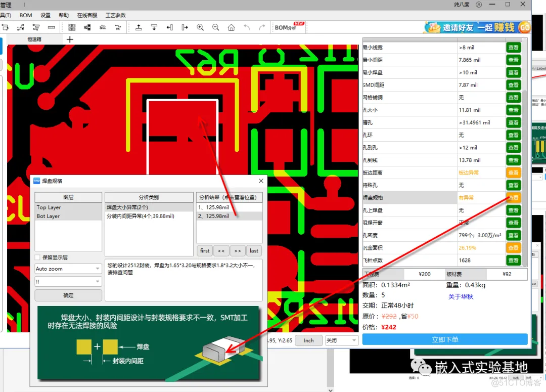Click the Inch unit button
This screenshot has width=546, height=392.
(308, 340)
